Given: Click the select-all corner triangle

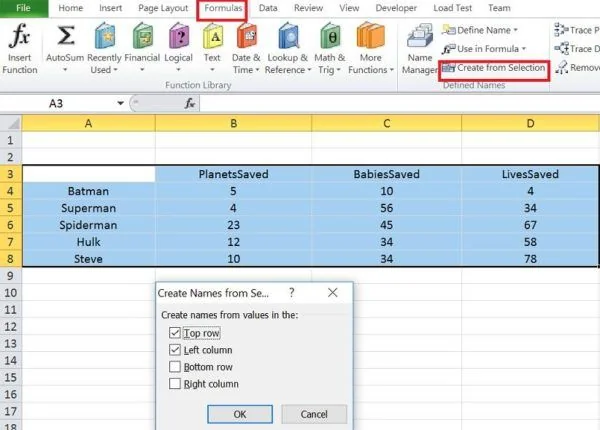Looking at the screenshot, I should [x=11, y=123].
